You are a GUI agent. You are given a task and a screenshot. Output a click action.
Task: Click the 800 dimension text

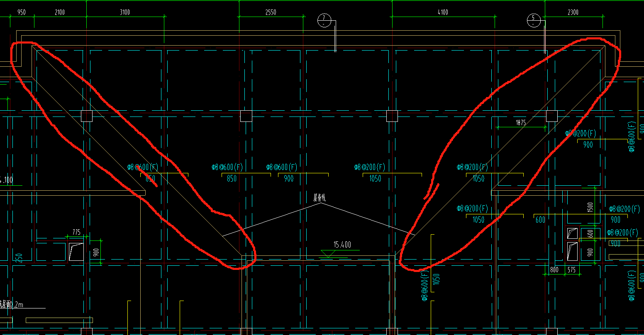(x=554, y=270)
